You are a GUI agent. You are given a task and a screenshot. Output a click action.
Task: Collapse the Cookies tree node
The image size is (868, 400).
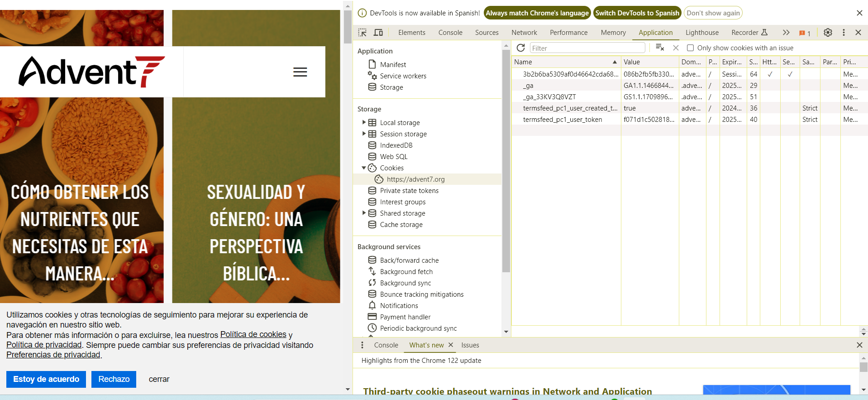[364, 168]
